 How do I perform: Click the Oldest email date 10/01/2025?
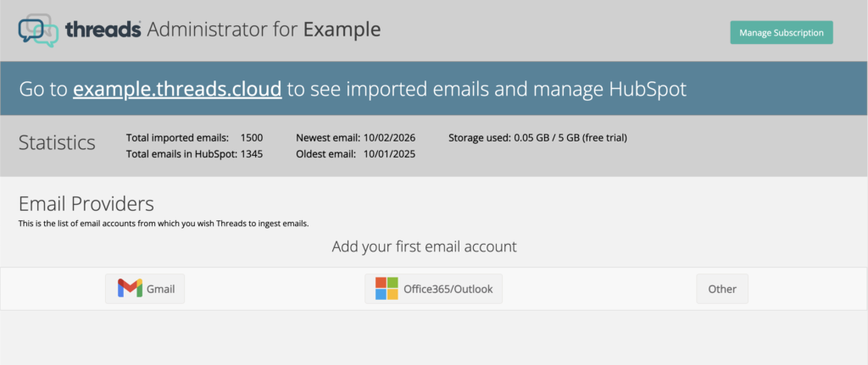point(389,154)
